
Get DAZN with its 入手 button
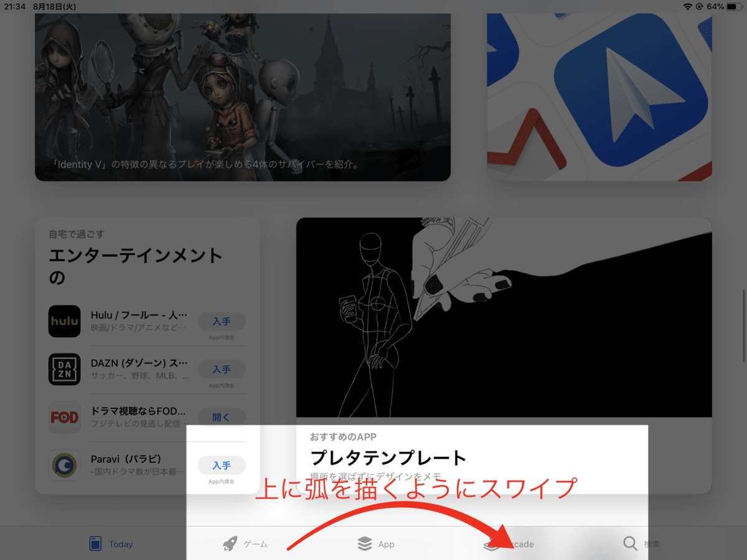pos(222,370)
